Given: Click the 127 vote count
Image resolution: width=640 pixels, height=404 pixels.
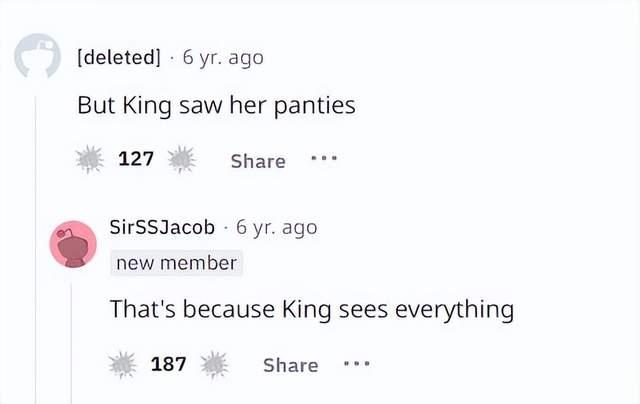Looking at the screenshot, I should click(x=136, y=159).
